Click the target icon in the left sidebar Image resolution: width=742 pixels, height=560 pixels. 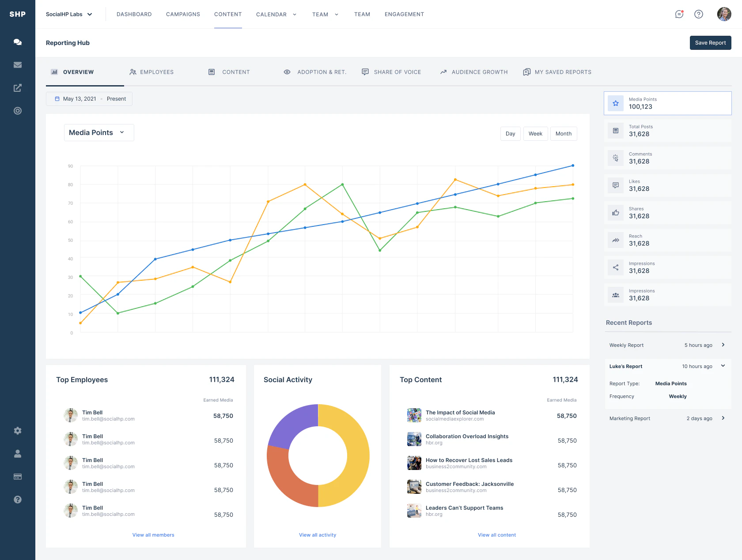[x=18, y=111]
